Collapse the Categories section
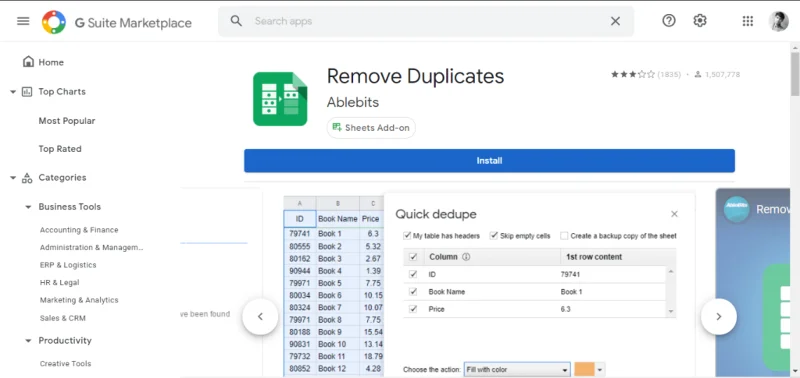Image resolution: width=800 pixels, height=378 pixels. coord(13,178)
